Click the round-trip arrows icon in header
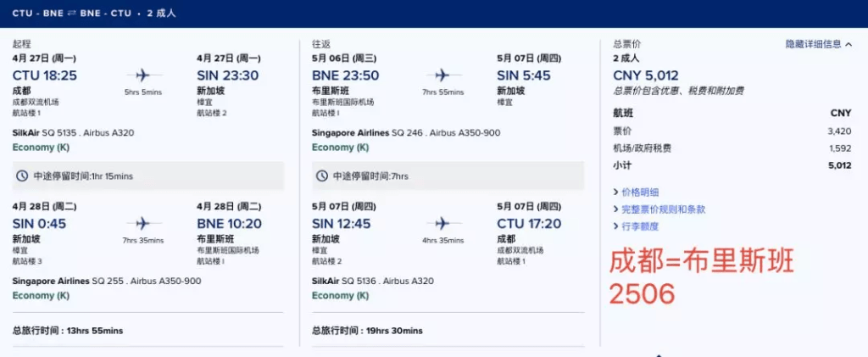The width and height of the screenshot is (868, 357). 71,14
